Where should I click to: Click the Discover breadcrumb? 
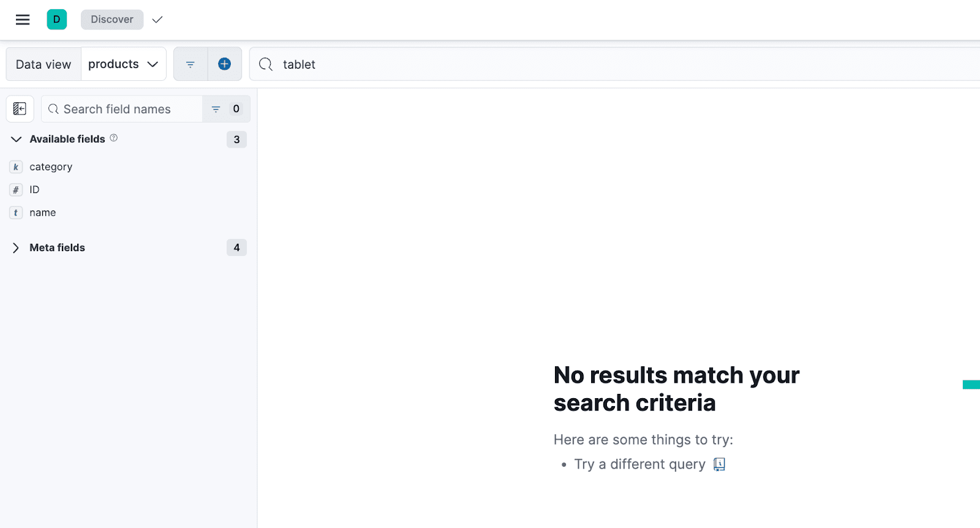tap(112, 20)
